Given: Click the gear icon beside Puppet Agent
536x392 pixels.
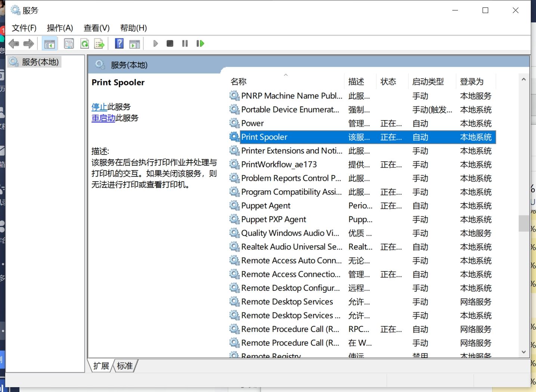Looking at the screenshot, I should pos(234,205).
